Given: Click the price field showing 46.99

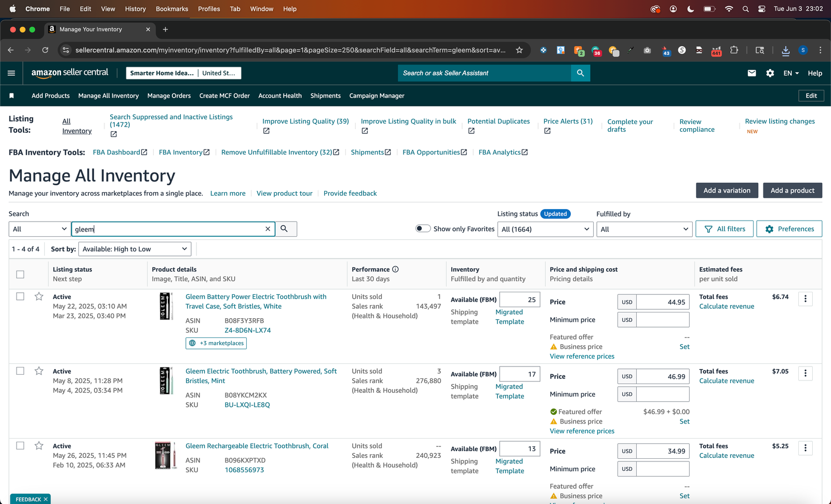Looking at the screenshot, I should (663, 376).
